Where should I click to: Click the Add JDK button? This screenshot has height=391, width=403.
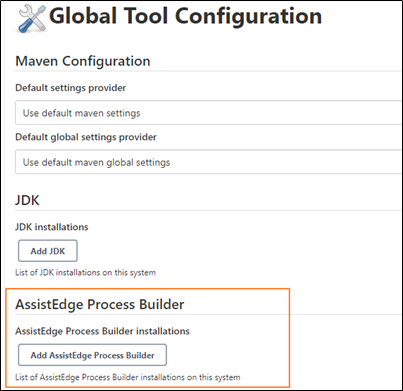point(48,251)
